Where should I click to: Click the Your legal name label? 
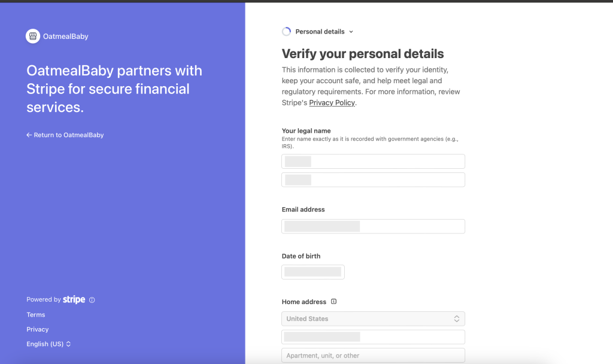[306, 131]
